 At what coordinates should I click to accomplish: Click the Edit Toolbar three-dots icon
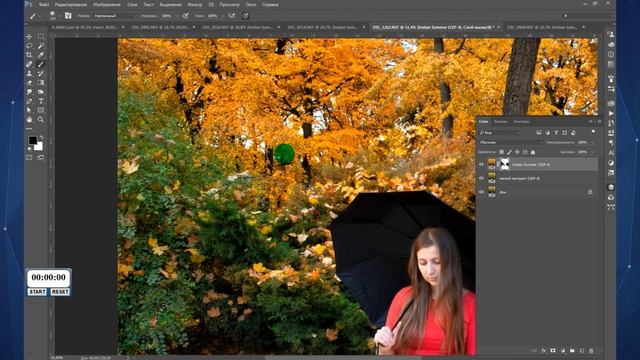(29, 129)
